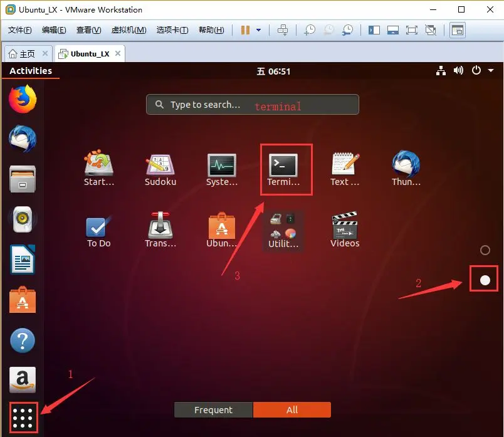
Task: Click the Activities button
Action: pyautogui.click(x=31, y=71)
